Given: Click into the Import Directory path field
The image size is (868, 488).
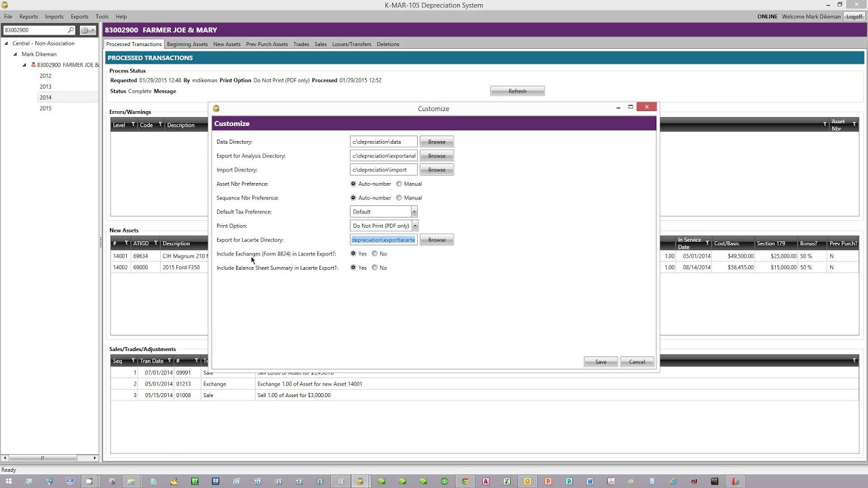Looking at the screenshot, I should click(x=384, y=169).
